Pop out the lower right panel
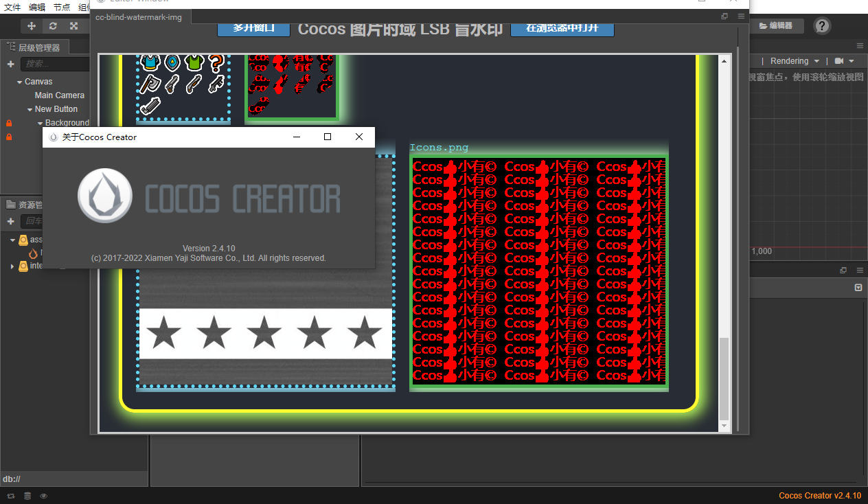The width and height of the screenshot is (868, 504). coord(843,271)
